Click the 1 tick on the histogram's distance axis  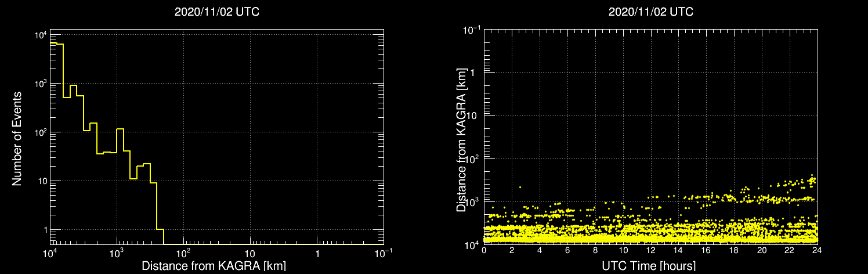317,254
